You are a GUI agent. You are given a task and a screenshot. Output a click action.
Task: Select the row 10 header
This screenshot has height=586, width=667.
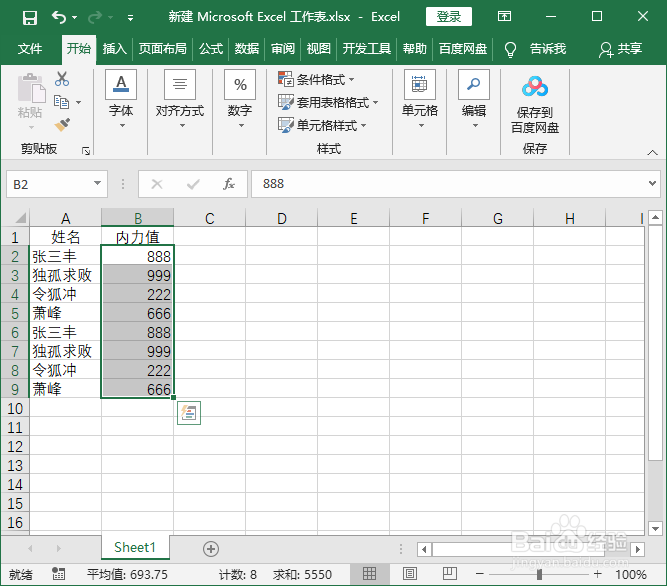[15, 409]
